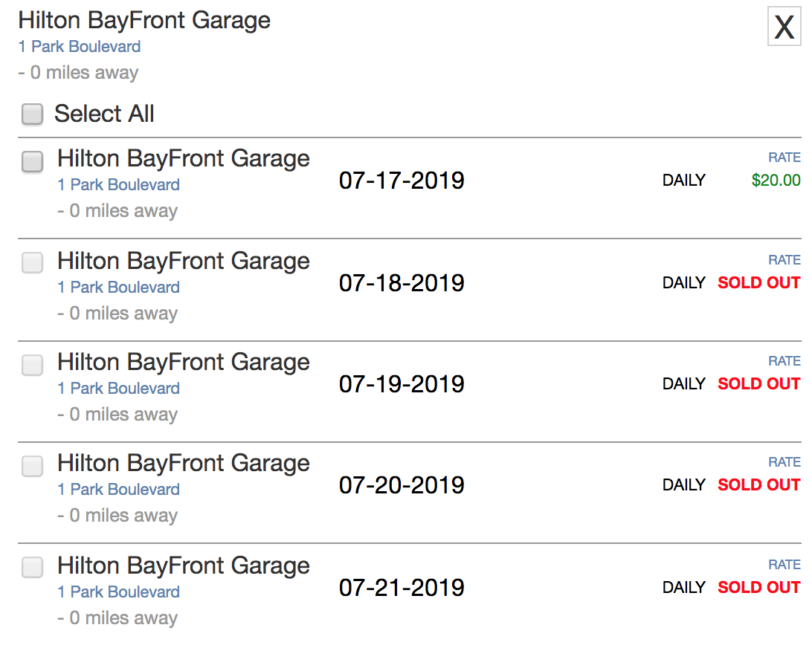Screen dimensions: 812x645
Task: Check the box for 07-20-2019
Action: (32, 466)
